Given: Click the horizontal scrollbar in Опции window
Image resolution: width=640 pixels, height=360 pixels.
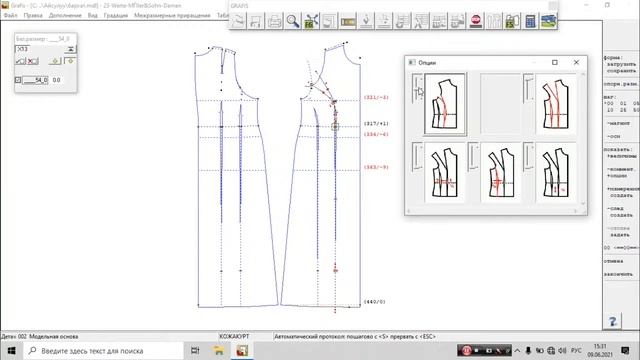Looking at the screenshot, I should click(x=492, y=211).
